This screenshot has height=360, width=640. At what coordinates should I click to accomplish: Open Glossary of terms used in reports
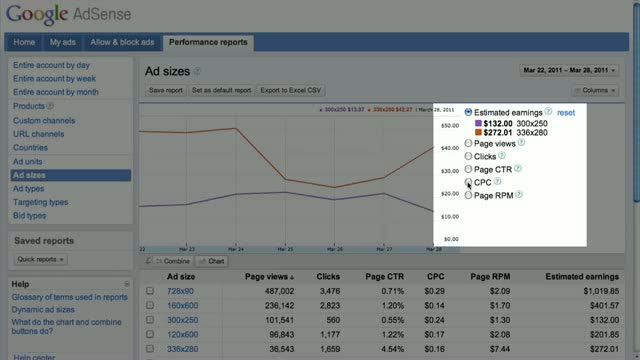[69, 297]
